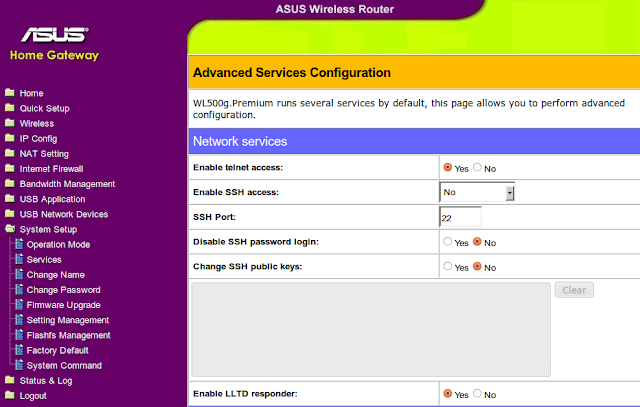Open USB Network Devices in the sidebar
Image resolution: width=640 pixels, height=407 pixels.
[64, 214]
